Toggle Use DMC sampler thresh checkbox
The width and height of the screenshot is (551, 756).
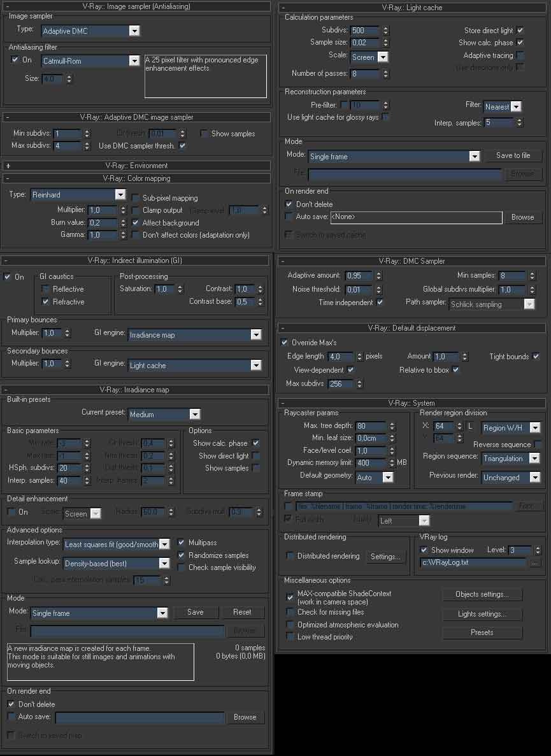(x=182, y=146)
